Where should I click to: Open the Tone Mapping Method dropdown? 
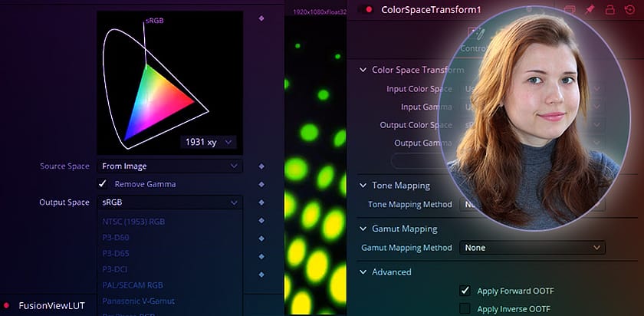(x=532, y=204)
